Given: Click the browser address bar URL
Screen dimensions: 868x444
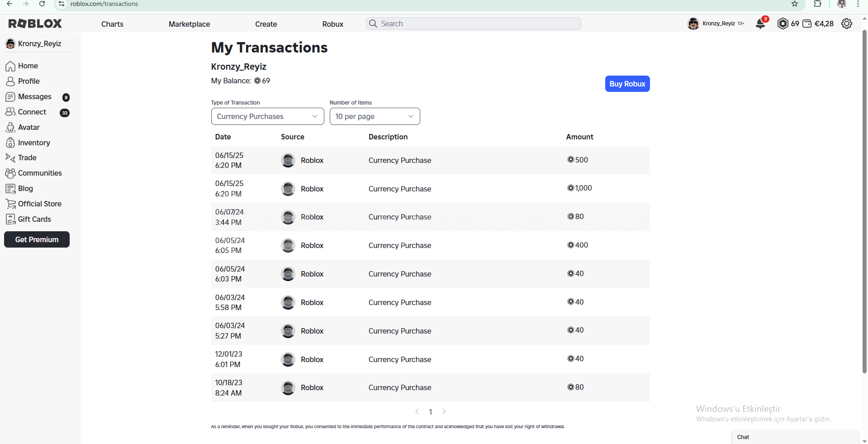Looking at the screenshot, I should pos(104,4).
